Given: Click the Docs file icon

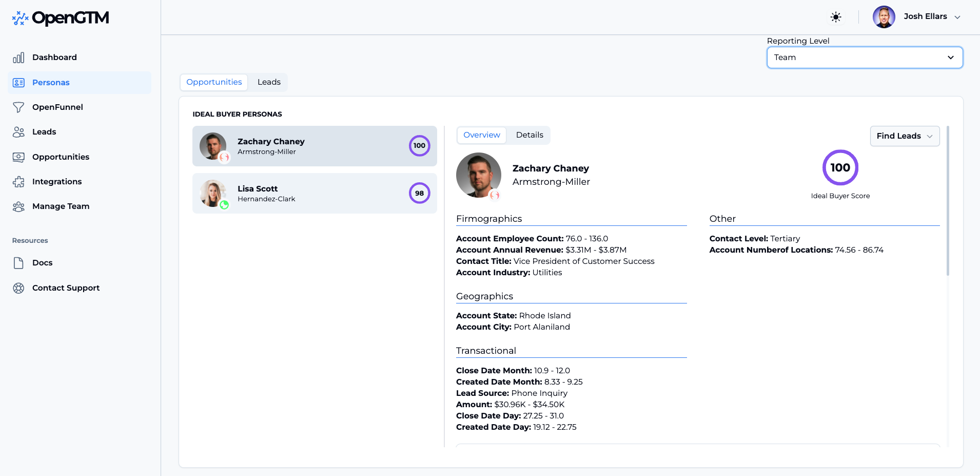Looking at the screenshot, I should (x=18, y=263).
